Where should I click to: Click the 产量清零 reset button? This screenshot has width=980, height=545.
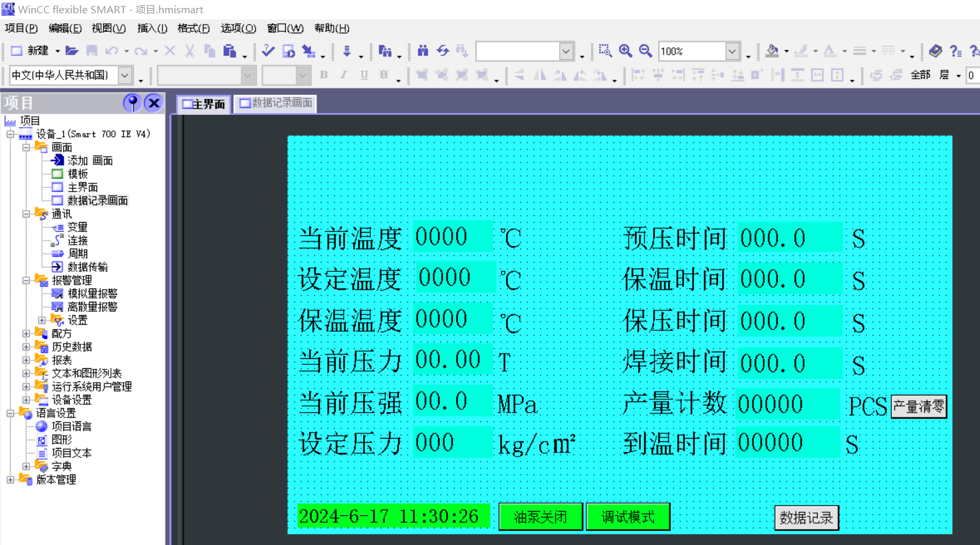click(x=918, y=407)
